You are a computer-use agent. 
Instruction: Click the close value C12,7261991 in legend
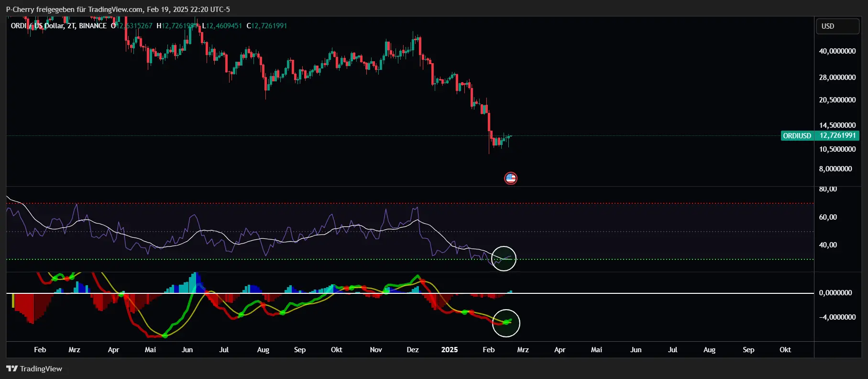[267, 26]
